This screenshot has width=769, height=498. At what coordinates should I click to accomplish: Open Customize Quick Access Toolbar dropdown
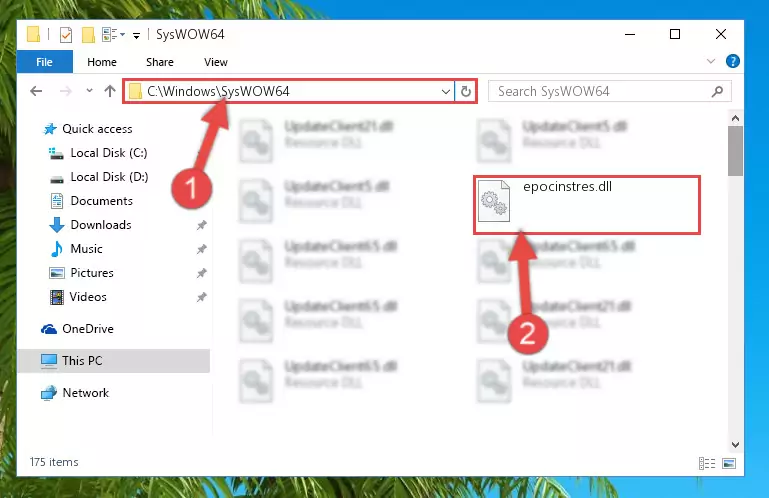[136, 35]
